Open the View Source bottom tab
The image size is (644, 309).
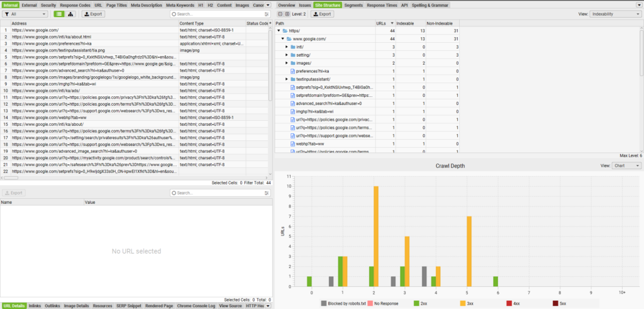(230, 306)
